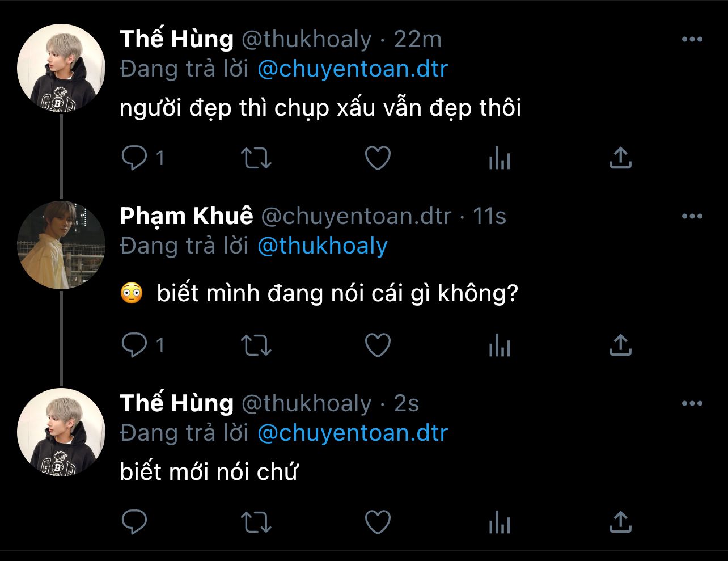This screenshot has width=728, height=561.
Task: Open Thế Hùng's avatar on the first tweet
Action: pos(61,68)
